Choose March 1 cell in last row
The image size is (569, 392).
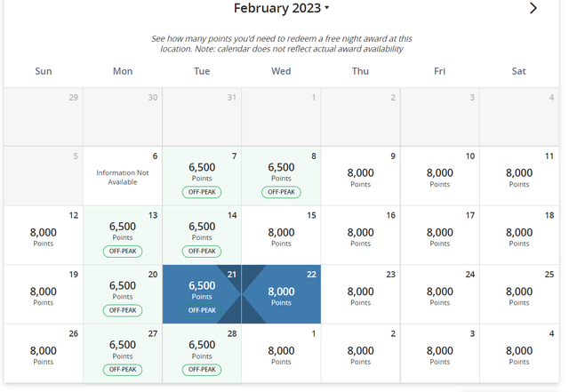(x=281, y=354)
